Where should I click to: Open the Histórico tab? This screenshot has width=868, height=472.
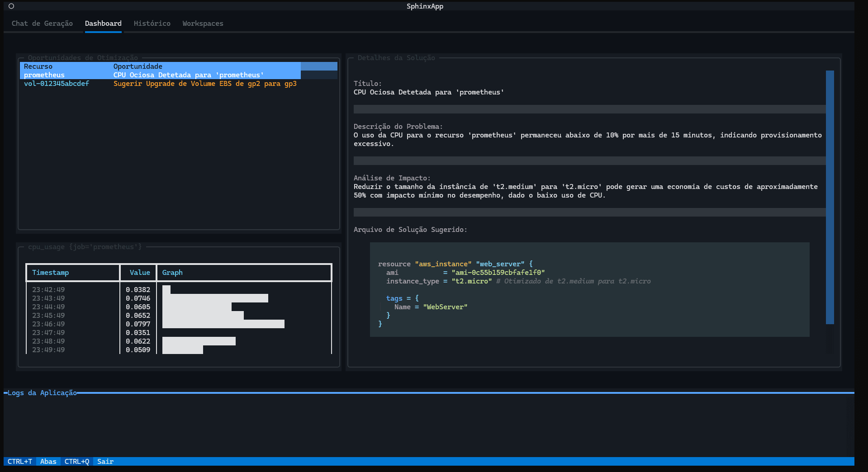point(152,24)
